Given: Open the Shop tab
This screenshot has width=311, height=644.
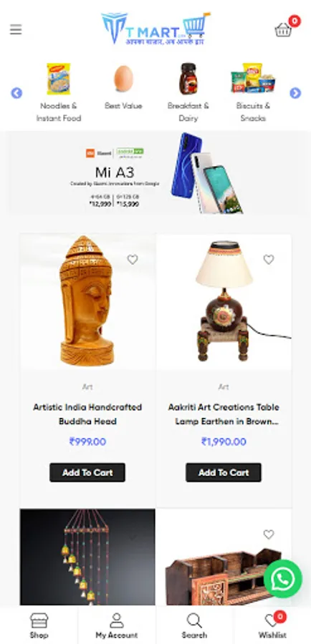Looking at the screenshot, I should click(39, 625).
